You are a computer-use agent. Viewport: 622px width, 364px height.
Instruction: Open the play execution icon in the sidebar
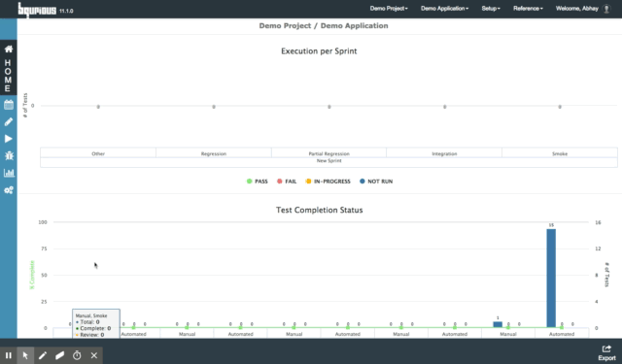(9, 139)
